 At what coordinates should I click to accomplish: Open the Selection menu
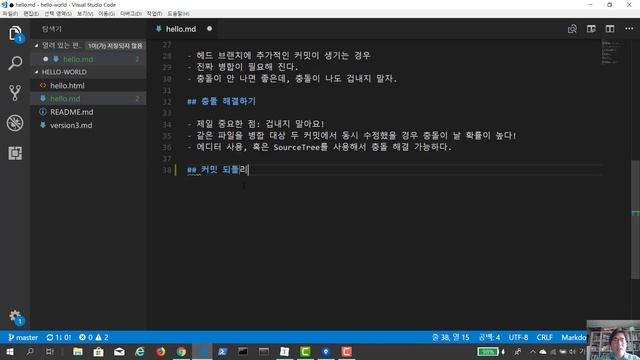click(x=58, y=14)
